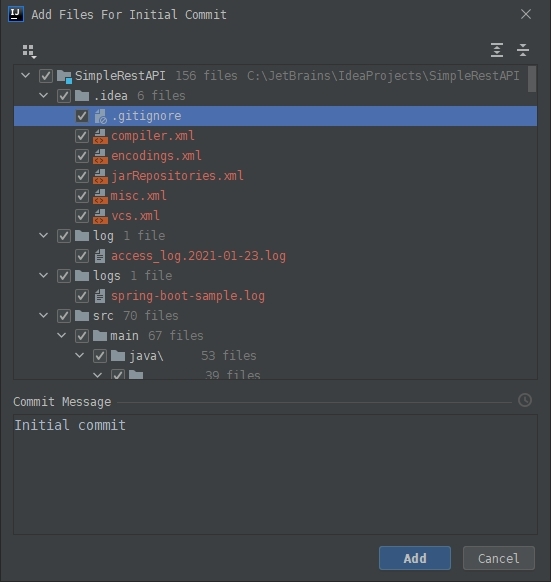
Task: Uncheck the compiler.xml checkbox
Action: click(82, 136)
